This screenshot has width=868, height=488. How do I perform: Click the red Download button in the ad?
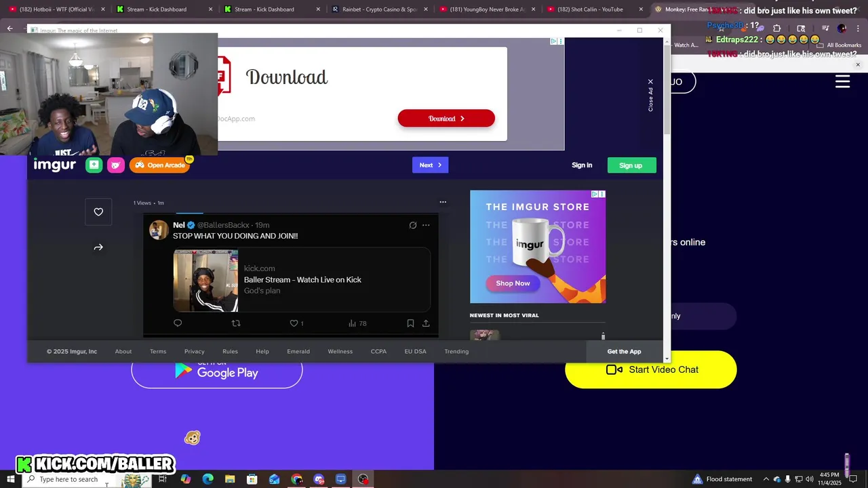coord(446,119)
